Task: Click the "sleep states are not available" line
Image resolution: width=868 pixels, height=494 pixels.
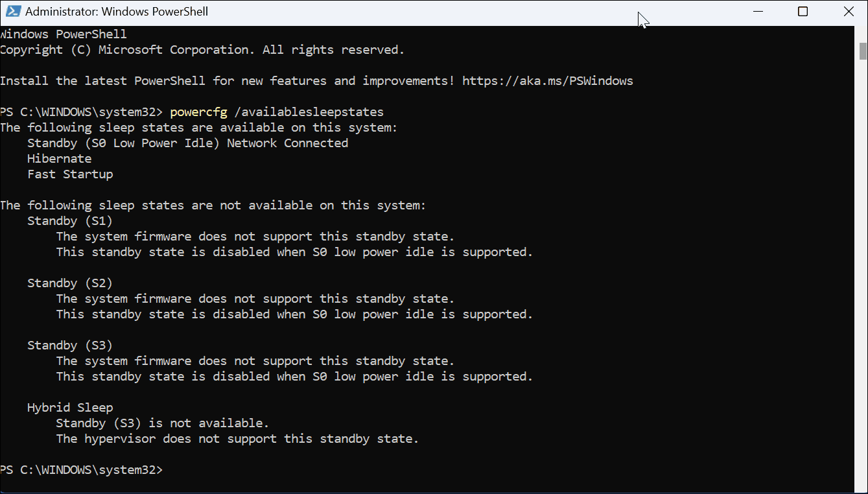Action: coord(213,206)
